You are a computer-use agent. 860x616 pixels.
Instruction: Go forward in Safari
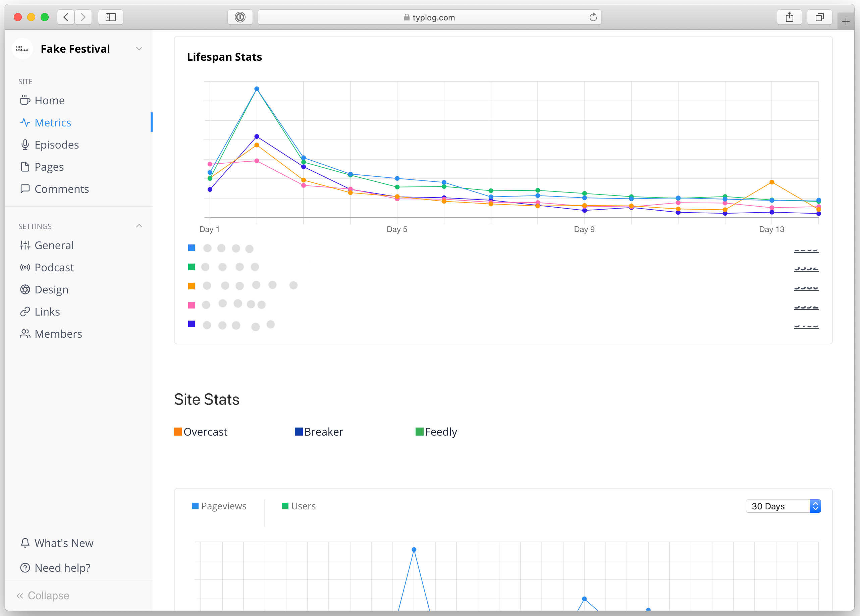point(83,17)
